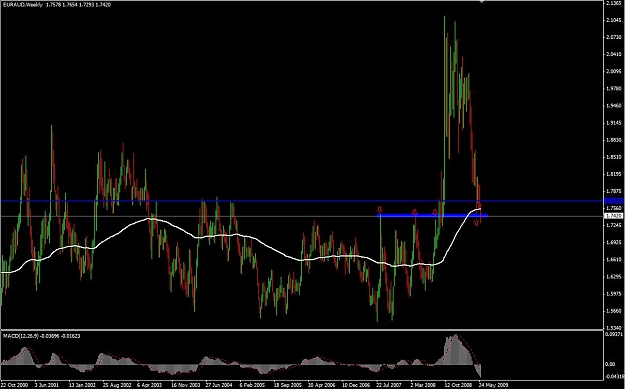Screen dimensions: 625x389
Task: Click price axis label 1.8195
Action: tap(613, 174)
